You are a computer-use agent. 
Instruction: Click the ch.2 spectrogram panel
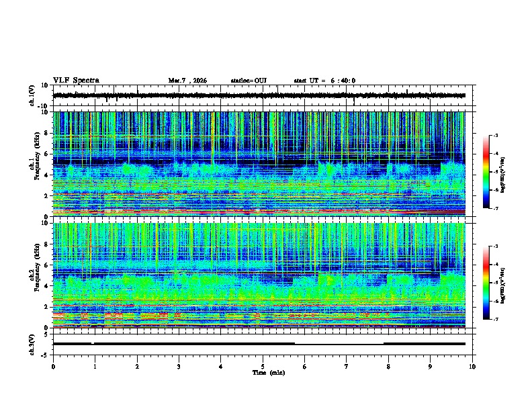pyautogui.click(x=259, y=275)
